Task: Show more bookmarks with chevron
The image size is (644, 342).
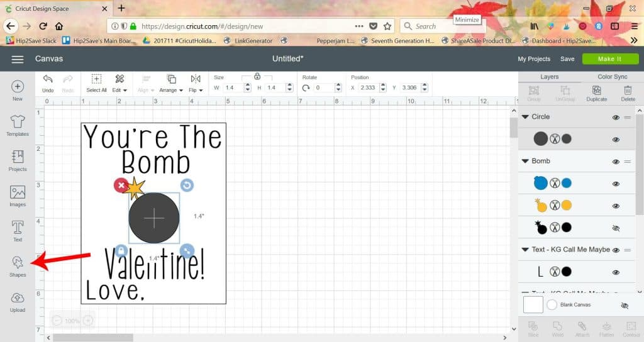Action: click(634, 40)
